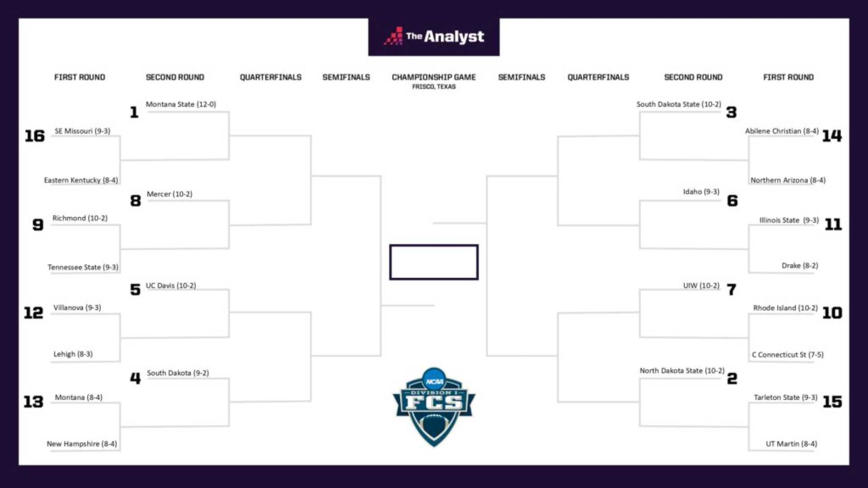Click the QUARTERFINALS label on the right side
Image resolution: width=868 pixels, height=488 pixels.
[599, 77]
